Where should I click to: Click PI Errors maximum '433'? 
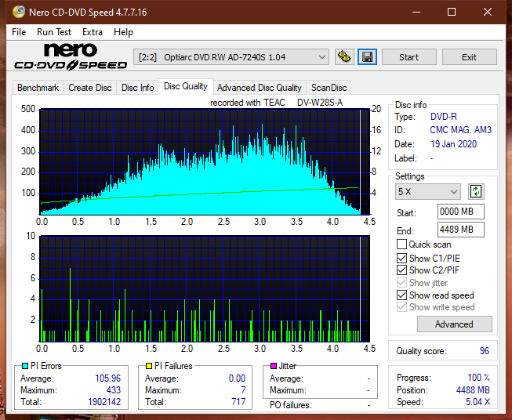click(114, 390)
